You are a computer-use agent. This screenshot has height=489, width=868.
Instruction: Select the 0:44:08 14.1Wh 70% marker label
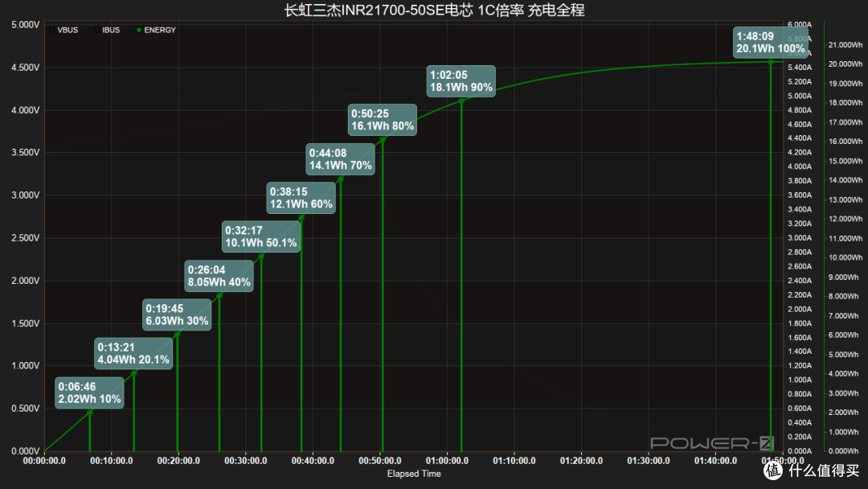pos(340,159)
